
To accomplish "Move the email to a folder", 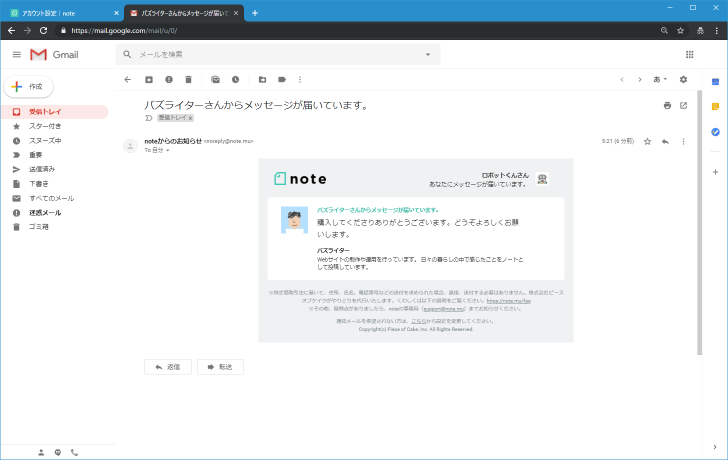I will [262, 79].
